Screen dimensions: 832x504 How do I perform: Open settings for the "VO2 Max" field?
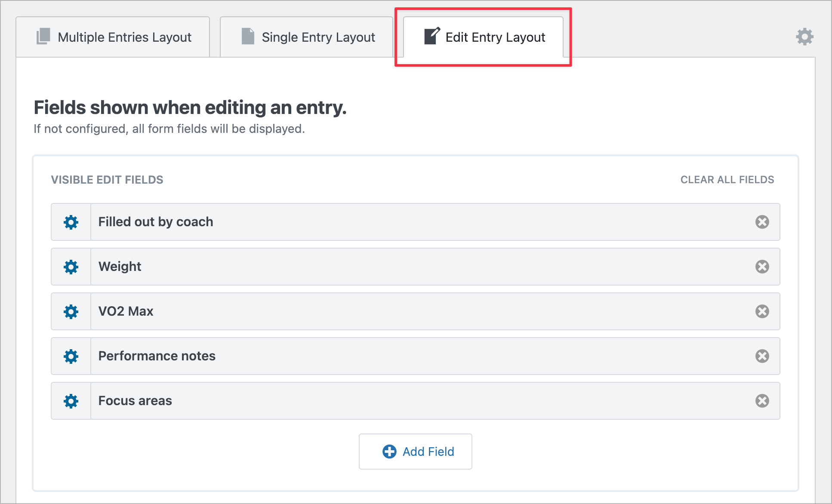tap(71, 311)
